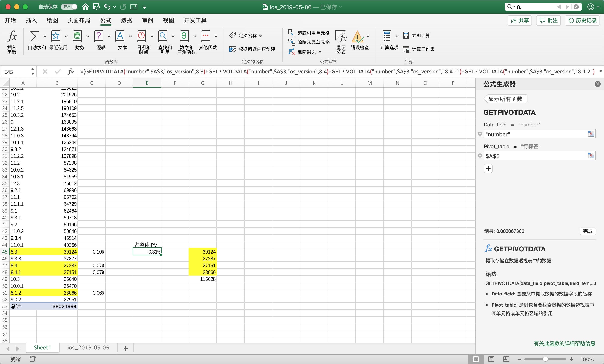Image resolution: width=604 pixels, height=364 pixels.
Task: Open the 插入 (Insert) ribbon tab
Action: click(x=31, y=20)
